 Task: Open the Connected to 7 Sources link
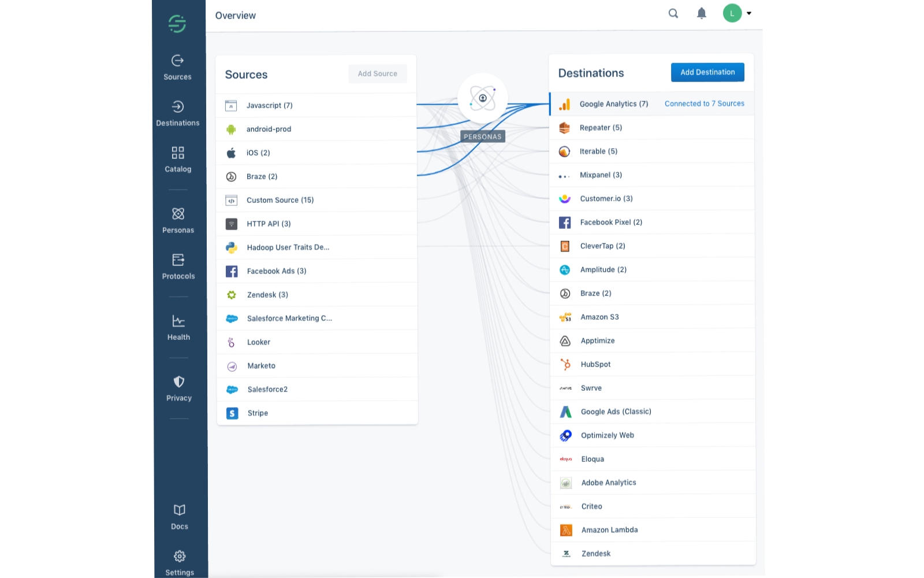[x=704, y=103]
